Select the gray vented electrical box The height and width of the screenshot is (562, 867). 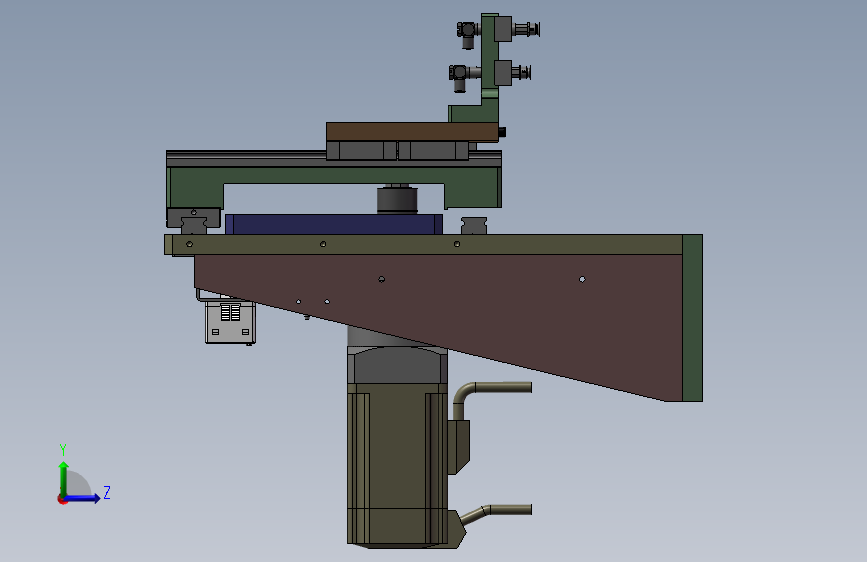(230, 322)
